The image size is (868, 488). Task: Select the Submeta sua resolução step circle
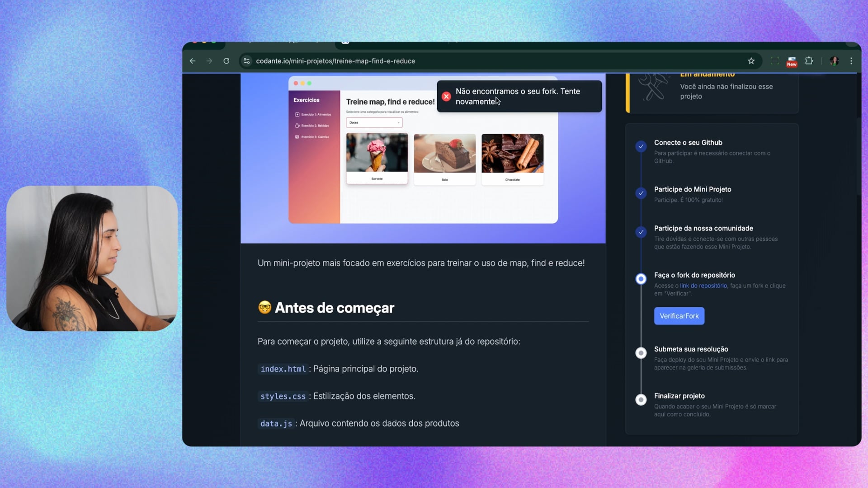(641, 353)
